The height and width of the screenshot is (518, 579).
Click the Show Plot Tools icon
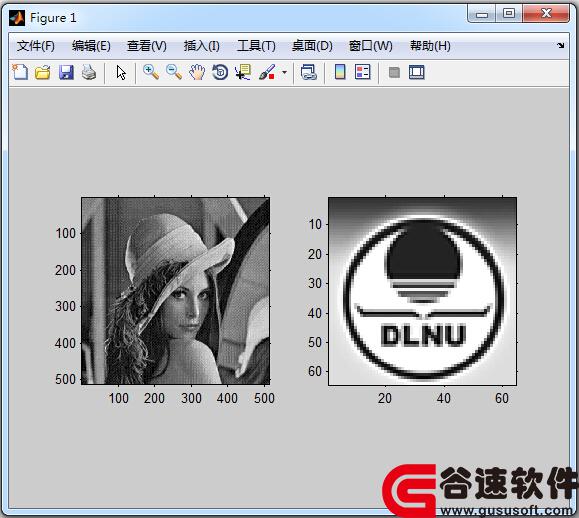tap(417, 72)
